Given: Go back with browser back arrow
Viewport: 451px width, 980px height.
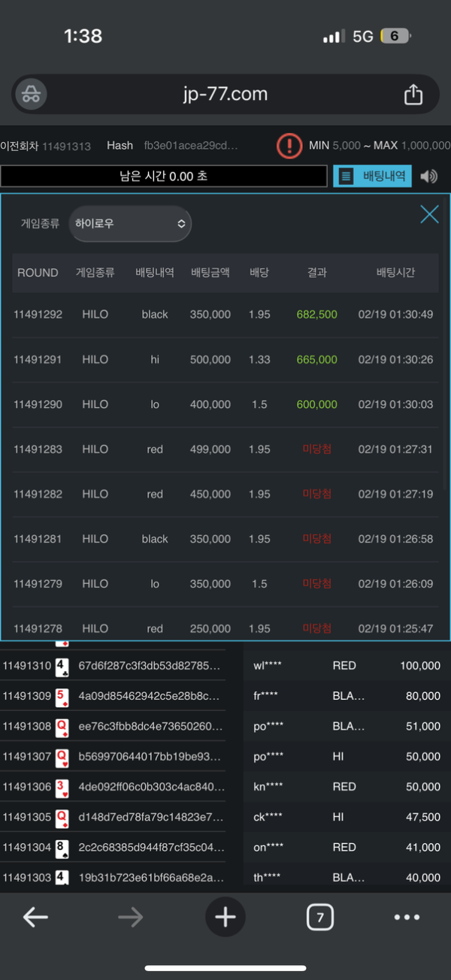Looking at the screenshot, I should pyautogui.click(x=35, y=917).
